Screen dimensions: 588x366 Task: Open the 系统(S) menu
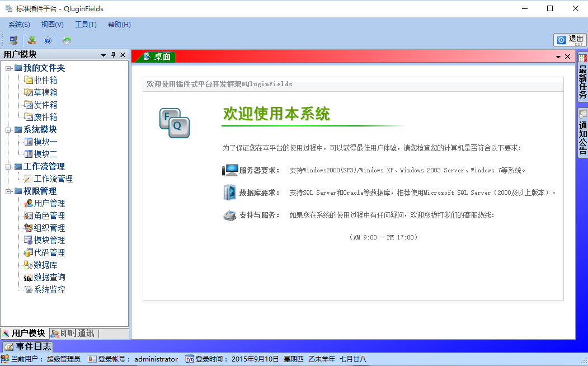(x=19, y=25)
